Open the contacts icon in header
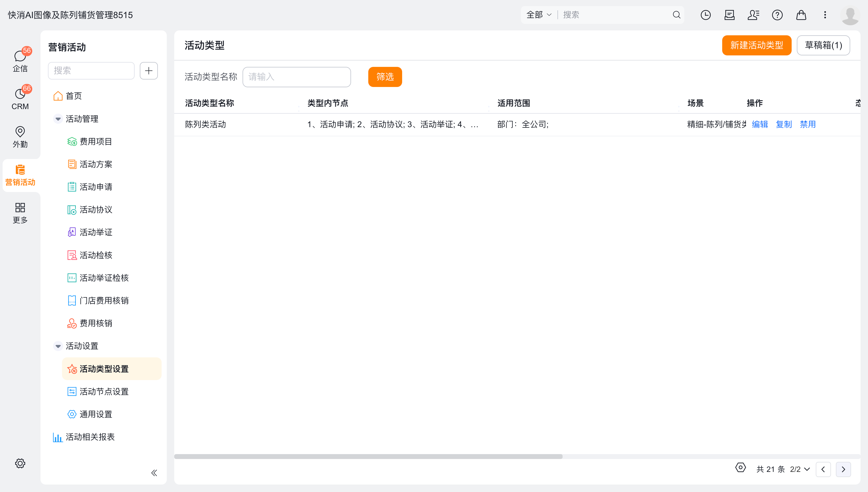Viewport: 868px width, 492px height. tap(753, 15)
